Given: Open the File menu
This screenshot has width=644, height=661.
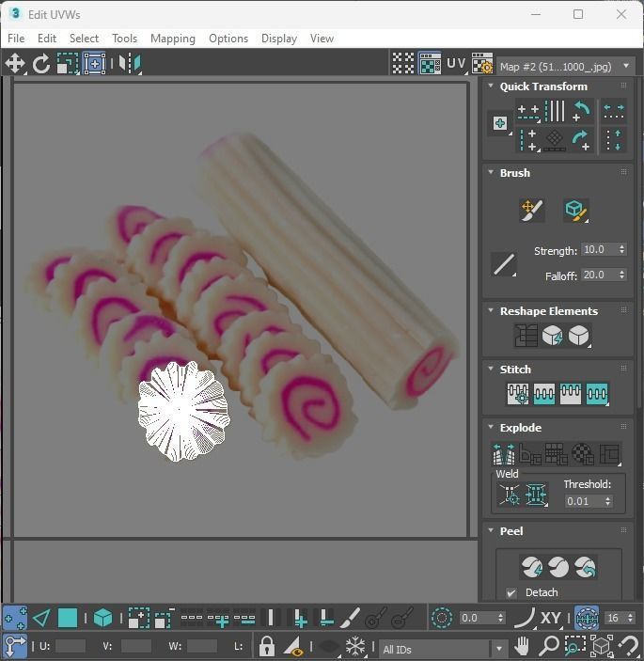Looking at the screenshot, I should [x=16, y=39].
